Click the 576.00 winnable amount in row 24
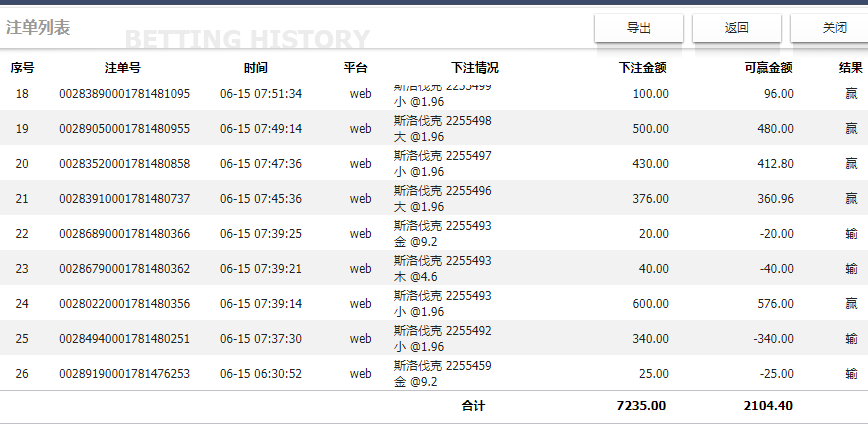868x424 pixels. (x=776, y=303)
